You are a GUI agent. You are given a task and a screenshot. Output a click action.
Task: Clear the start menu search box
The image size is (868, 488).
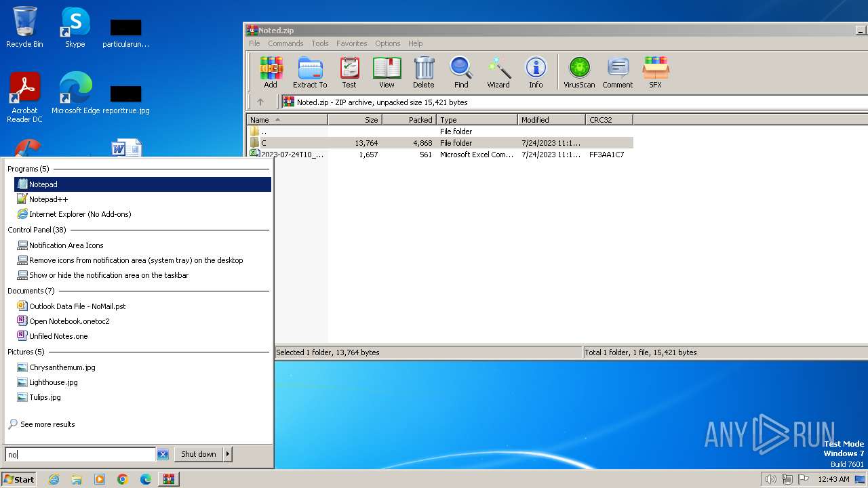pyautogui.click(x=163, y=455)
